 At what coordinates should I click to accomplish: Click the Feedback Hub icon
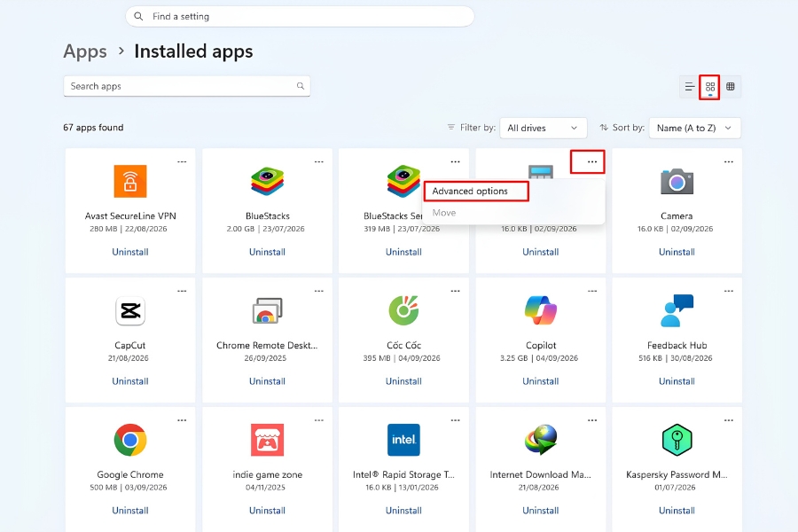677,310
